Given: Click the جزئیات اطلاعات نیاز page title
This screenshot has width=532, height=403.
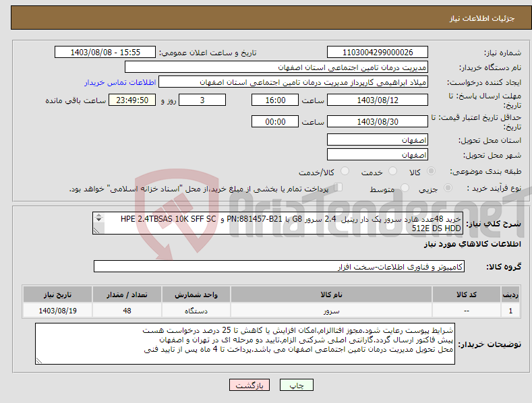Looking at the screenshot, I should pyautogui.click(x=482, y=18).
